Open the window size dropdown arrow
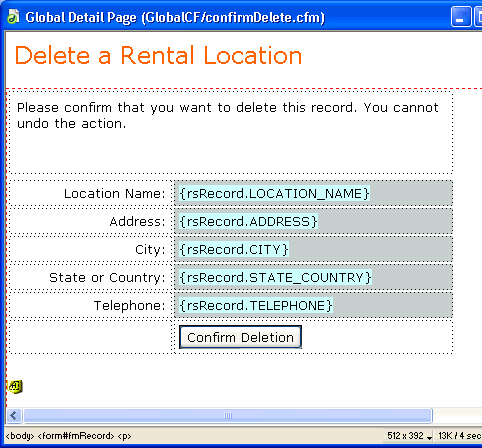Viewport: 482px width, 448px height. (x=429, y=437)
